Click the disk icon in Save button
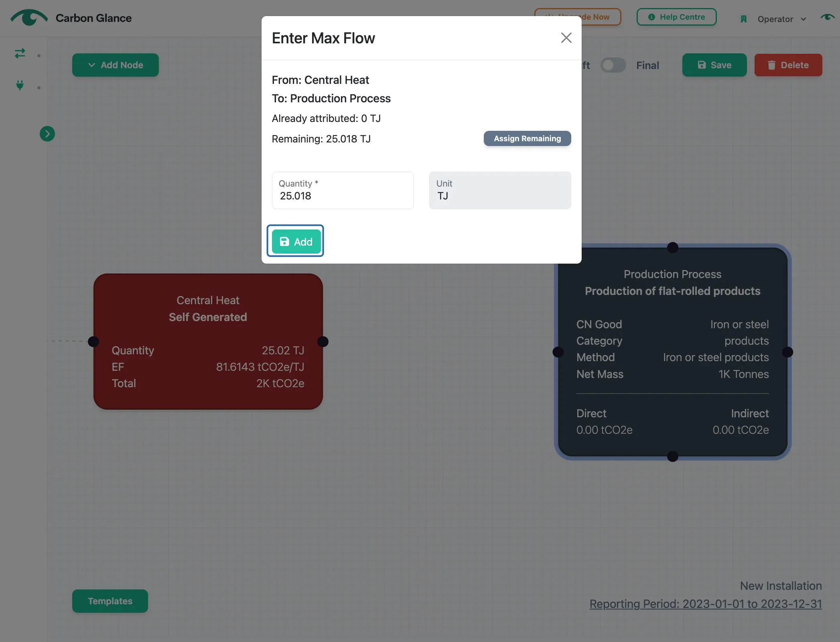The height and width of the screenshot is (642, 840). pos(702,65)
